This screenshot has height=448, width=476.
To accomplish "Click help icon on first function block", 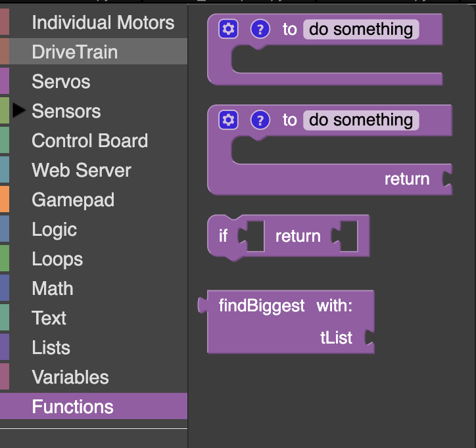I will [260, 29].
